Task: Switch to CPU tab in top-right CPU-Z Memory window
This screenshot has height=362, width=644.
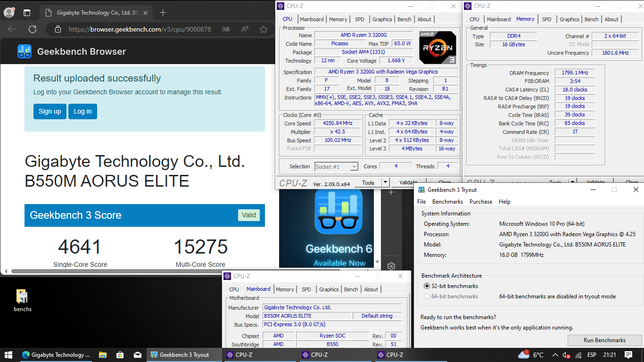Action: [x=474, y=19]
